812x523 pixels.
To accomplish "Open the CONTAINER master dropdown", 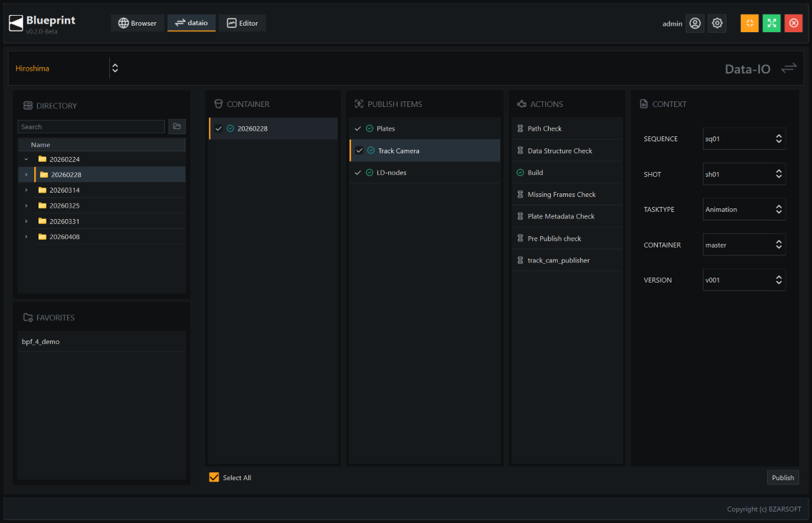I will click(x=744, y=245).
